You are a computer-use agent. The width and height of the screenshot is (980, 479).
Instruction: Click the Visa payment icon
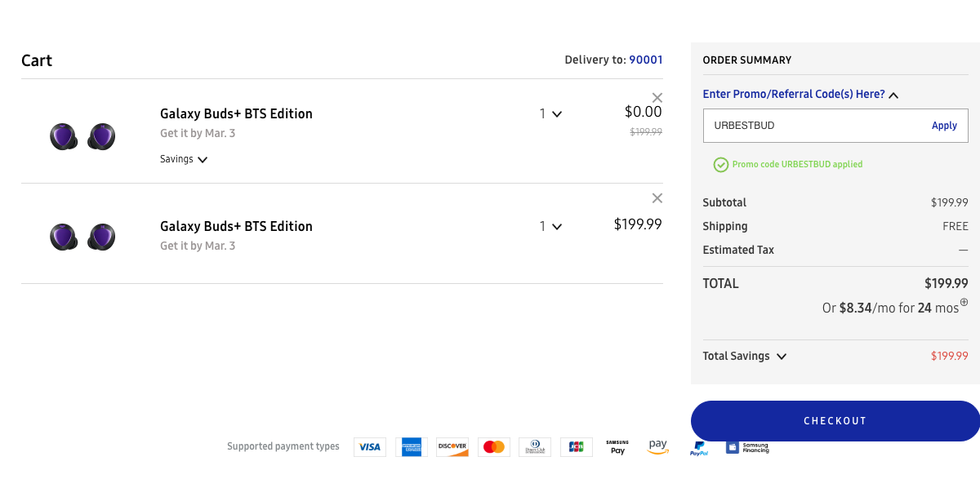point(370,447)
